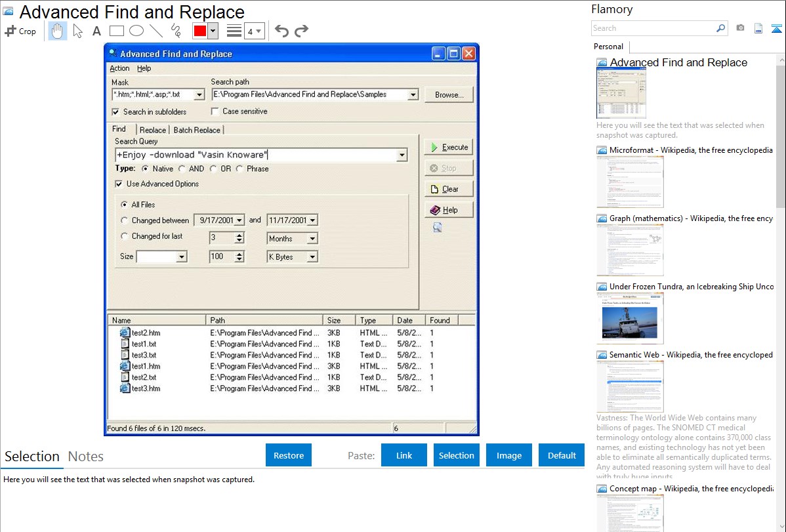Open the Personal tab in Flamory panel

click(609, 47)
